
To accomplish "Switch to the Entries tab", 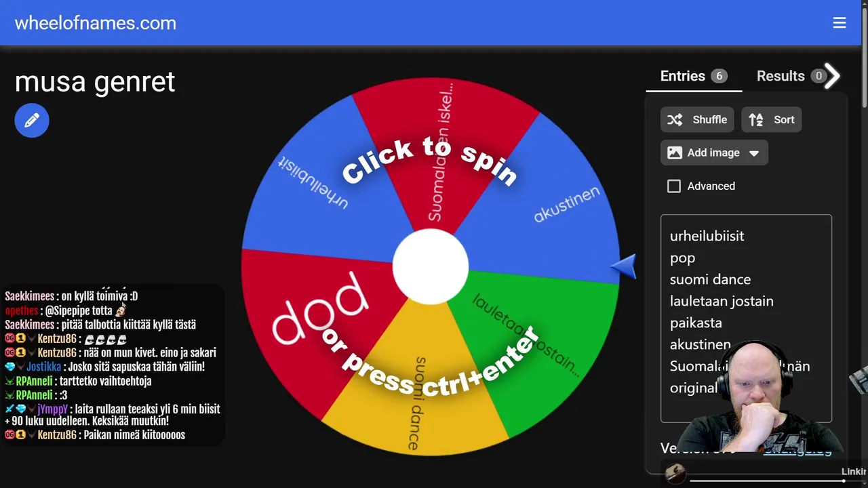I will (694, 76).
